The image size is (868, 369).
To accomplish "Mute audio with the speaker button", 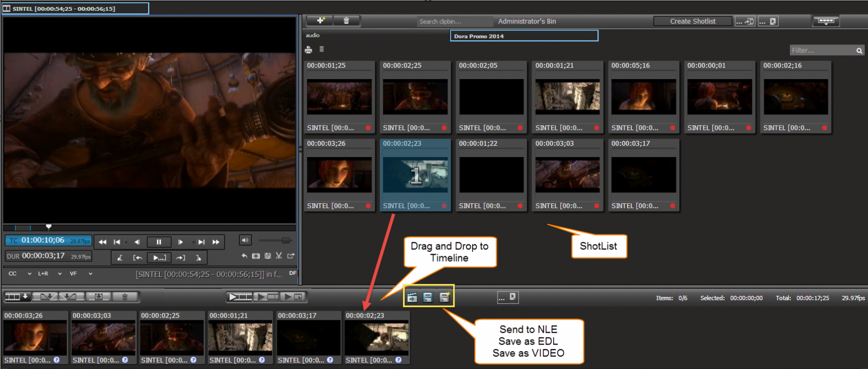I will (245, 240).
